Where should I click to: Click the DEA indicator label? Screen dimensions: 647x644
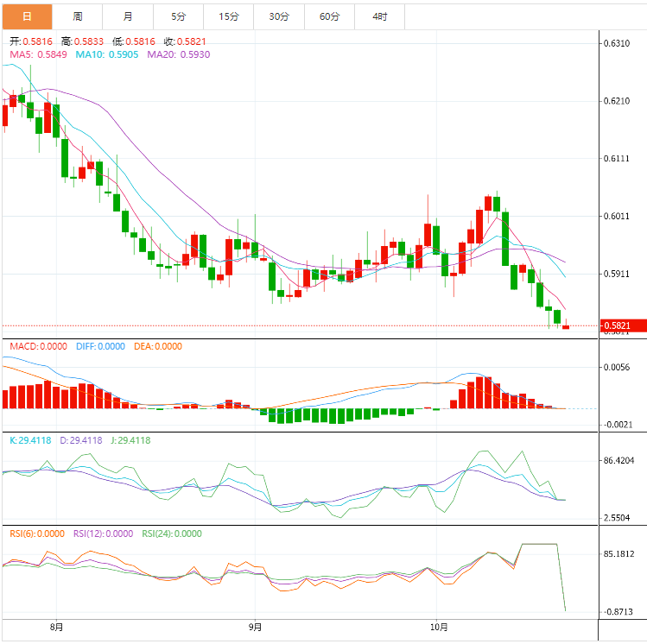point(158,346)
